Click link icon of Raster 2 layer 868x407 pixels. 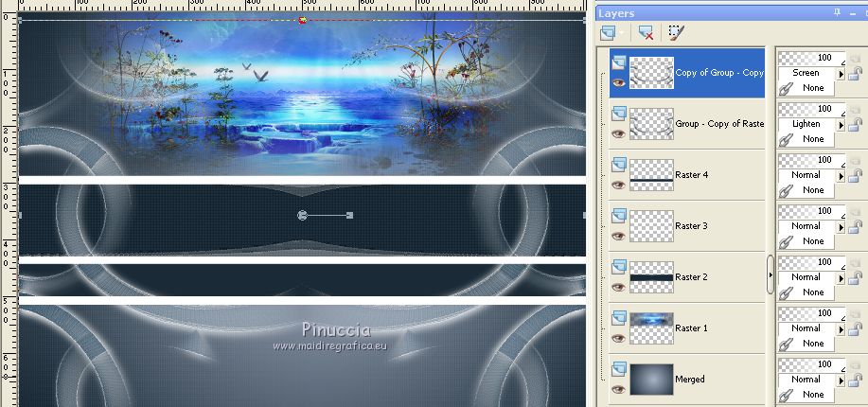click(786, 292)
